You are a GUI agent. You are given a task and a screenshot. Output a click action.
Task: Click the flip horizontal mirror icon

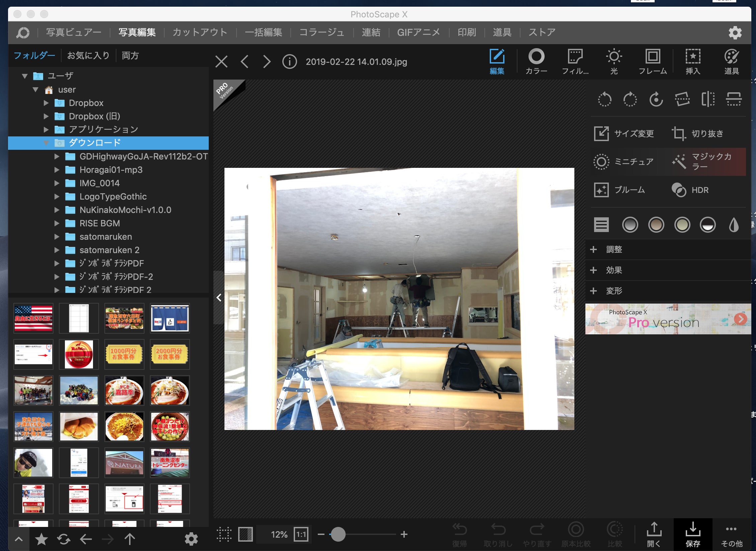tap(708, 99)
